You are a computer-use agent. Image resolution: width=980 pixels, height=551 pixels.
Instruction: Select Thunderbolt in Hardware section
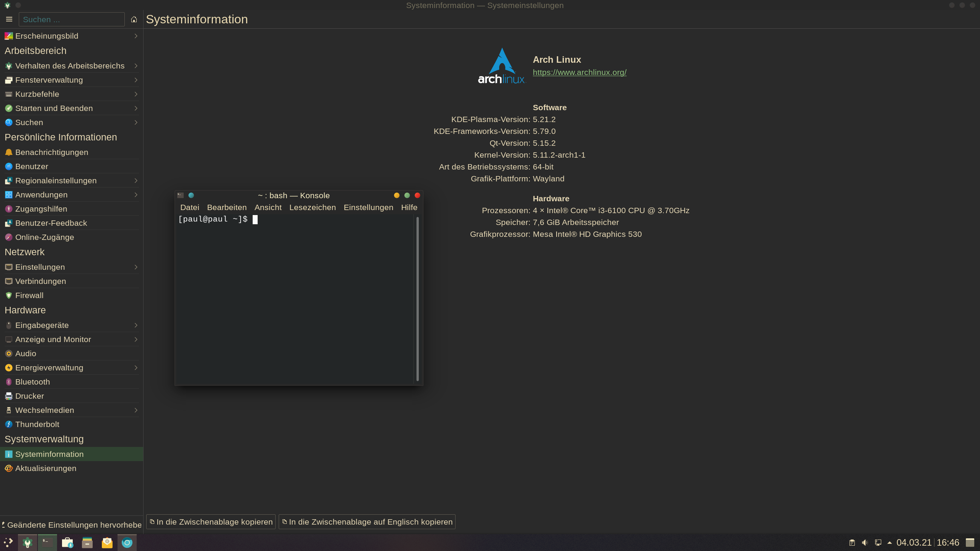click(x=37, y=424)
